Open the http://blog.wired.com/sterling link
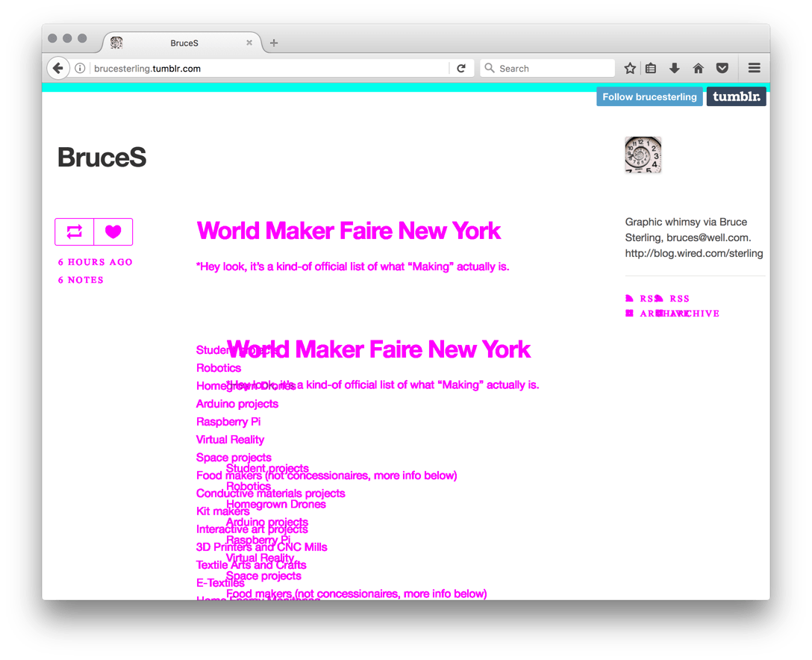812x660 pixels. 694,253
